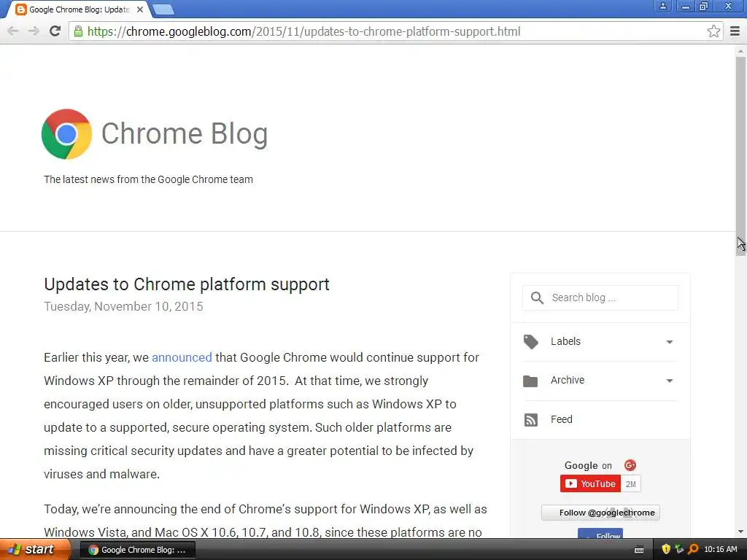
Task: Click the 'announced' hyperlink
Action: (182, 357)
